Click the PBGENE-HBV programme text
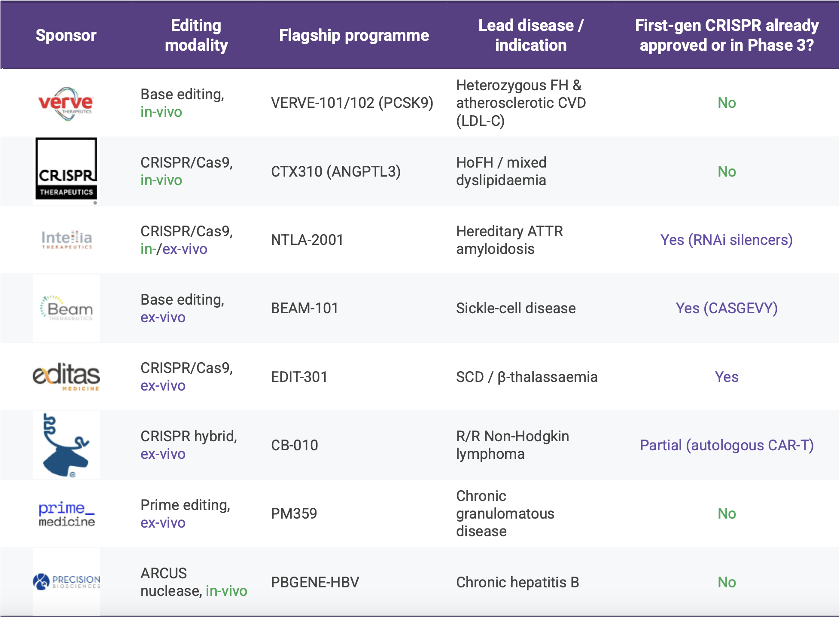The height and width of the screenshot is (617, 840). click(315, 582)
